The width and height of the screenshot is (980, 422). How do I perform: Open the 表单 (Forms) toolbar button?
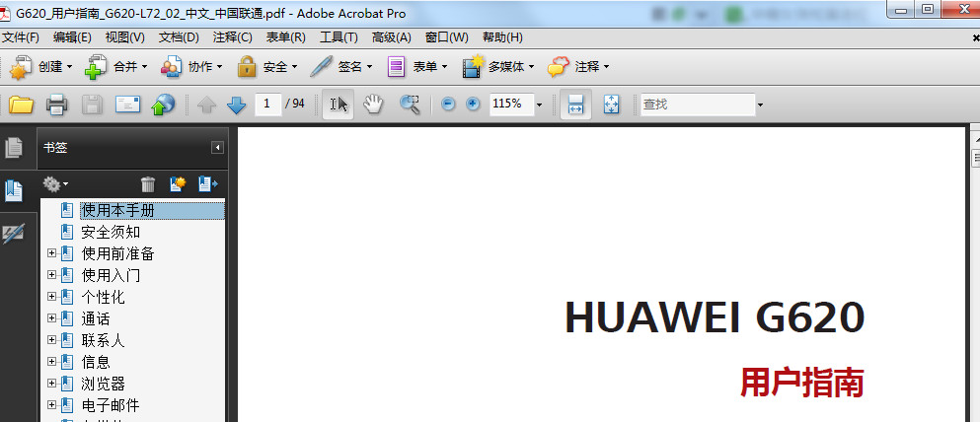(416, 67)
